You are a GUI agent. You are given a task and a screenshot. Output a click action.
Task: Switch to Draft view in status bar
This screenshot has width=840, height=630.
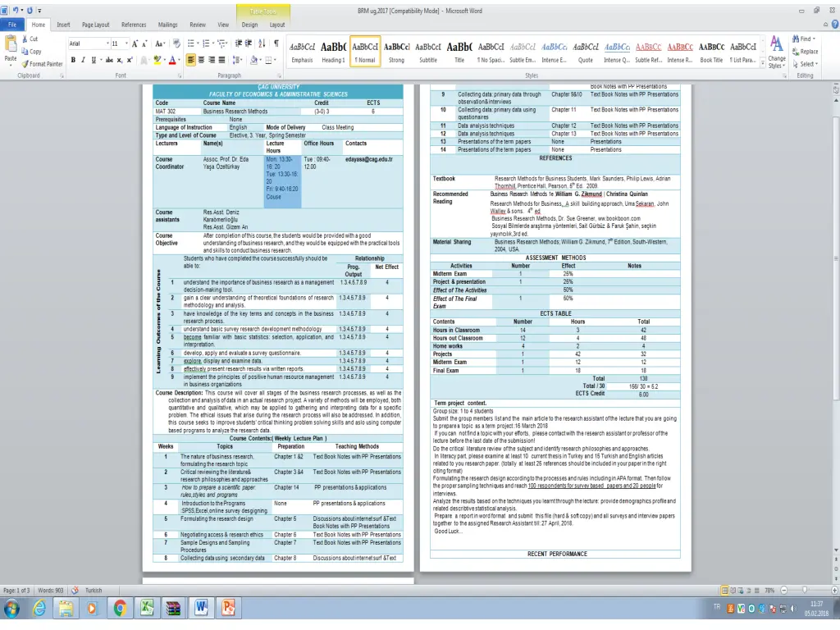pyautogui.click(x=757, y=591)
